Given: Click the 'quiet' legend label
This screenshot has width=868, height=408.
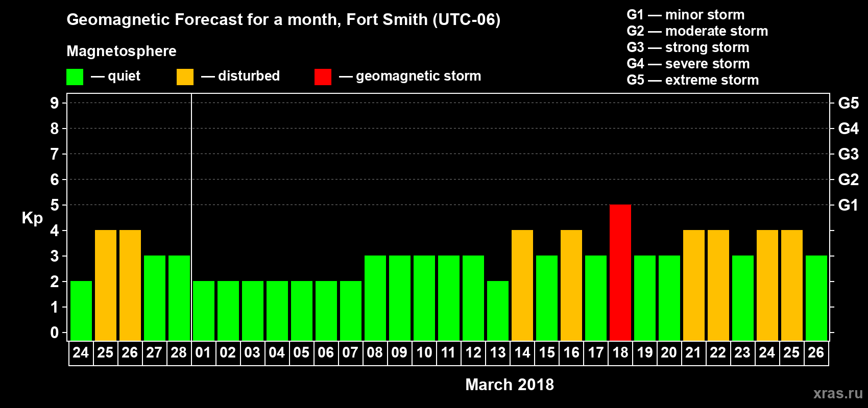Looking at the screenshot, I should click(124, 76).
